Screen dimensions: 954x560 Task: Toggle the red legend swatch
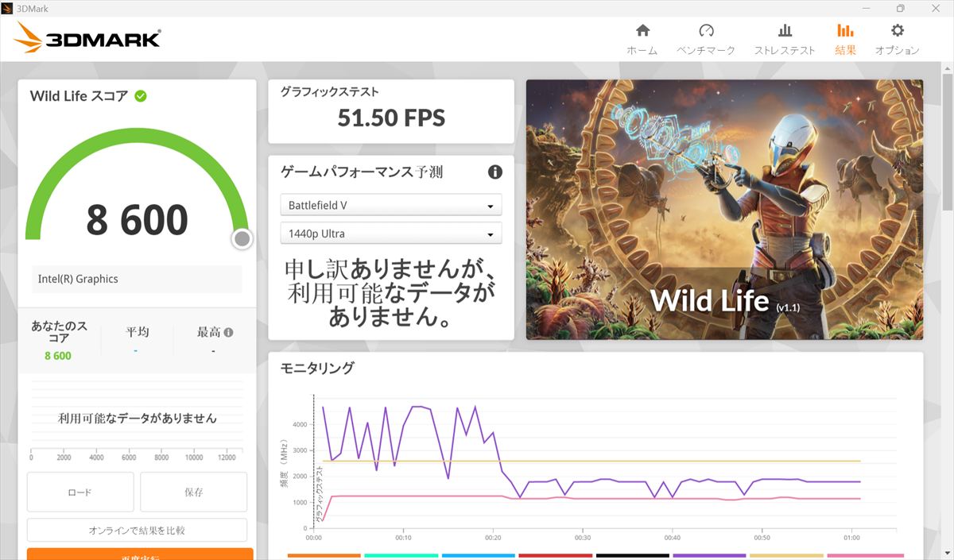tap(555, 556)
